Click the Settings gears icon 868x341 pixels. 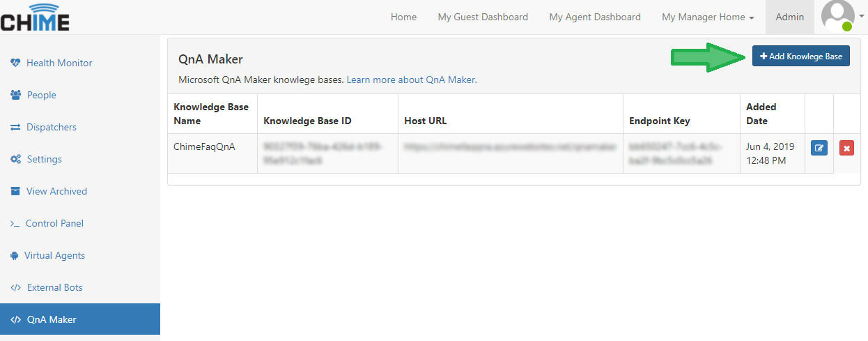16,159
